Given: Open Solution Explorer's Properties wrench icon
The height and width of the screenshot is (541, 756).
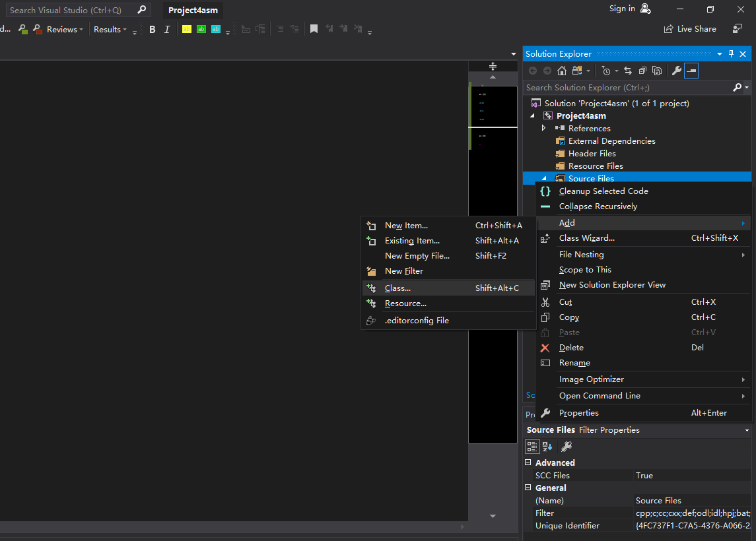Looking at the screenshot, I should click(x=677, y=71).
